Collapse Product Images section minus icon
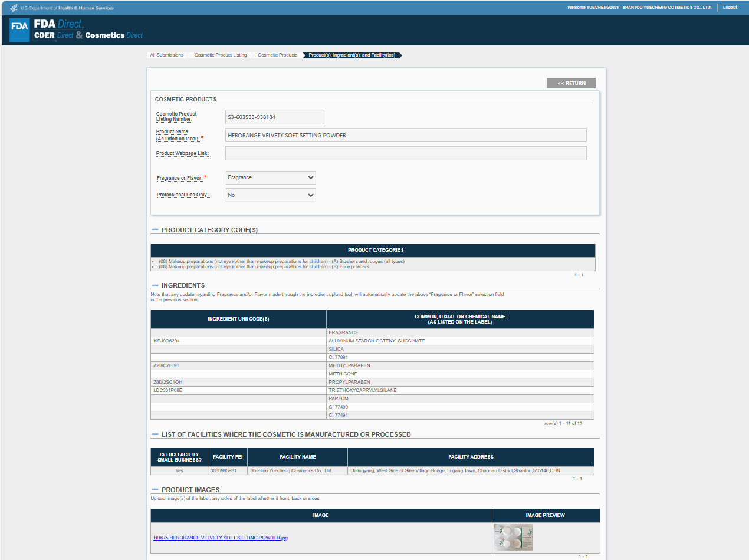Image resolution: width=749 pixels, height=560 pixels. coord(155,490)
